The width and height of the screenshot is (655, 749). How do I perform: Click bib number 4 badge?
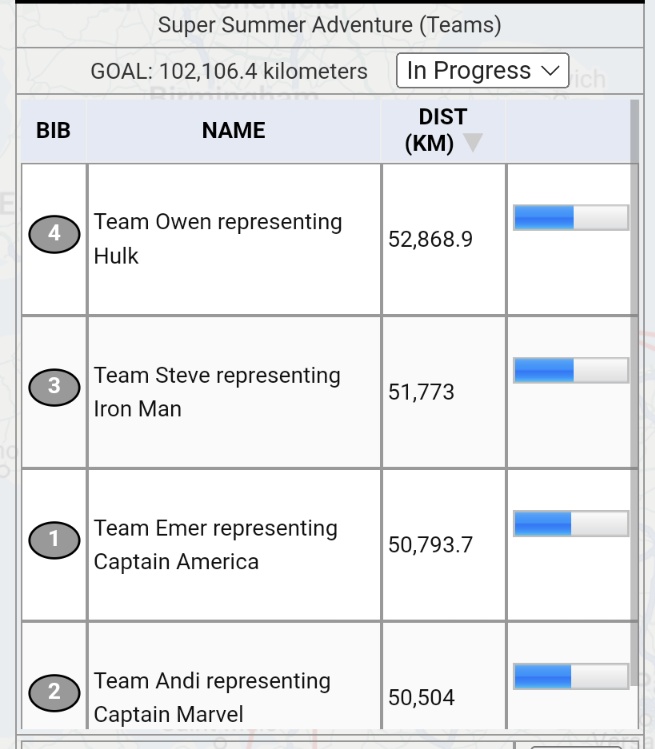(x=54, y=235)
